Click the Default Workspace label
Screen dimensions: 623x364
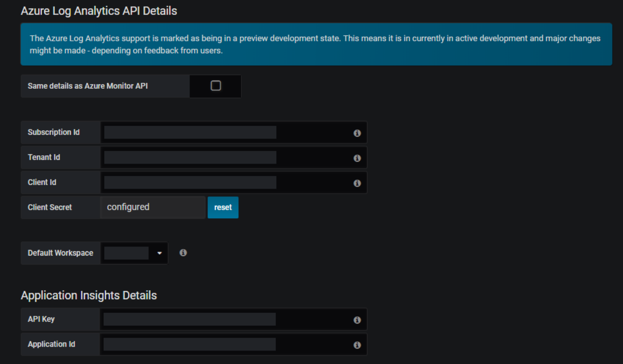point(60,253)
